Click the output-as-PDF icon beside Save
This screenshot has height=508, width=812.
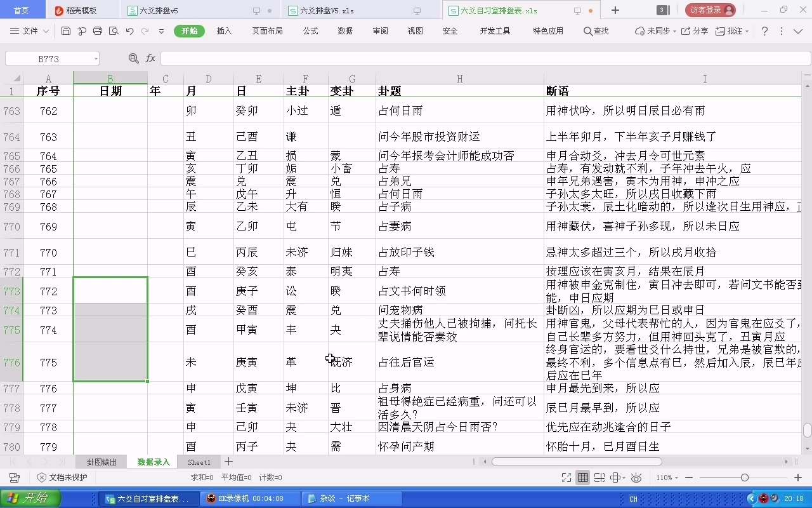tap(82, 31)
